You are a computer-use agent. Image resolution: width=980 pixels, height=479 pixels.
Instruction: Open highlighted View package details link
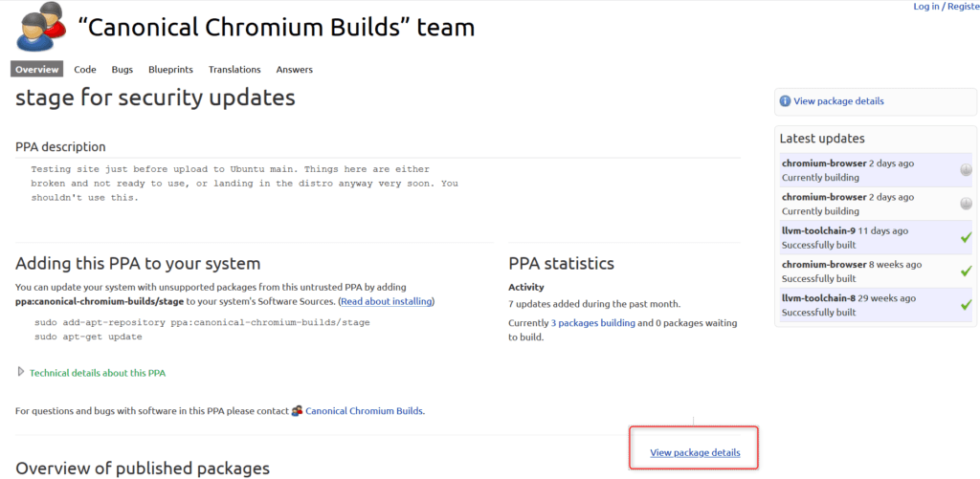click(x=695, y=452)
